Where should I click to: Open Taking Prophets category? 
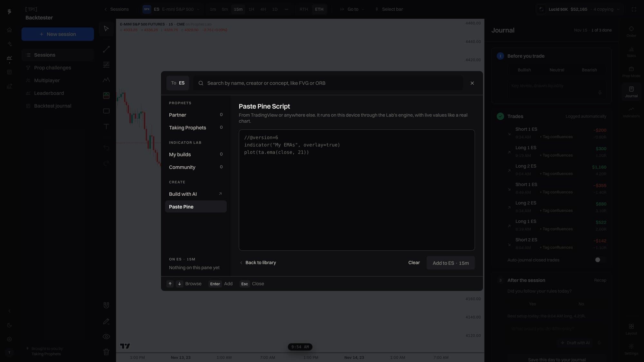pyautogui.click(x=196, y=128)
